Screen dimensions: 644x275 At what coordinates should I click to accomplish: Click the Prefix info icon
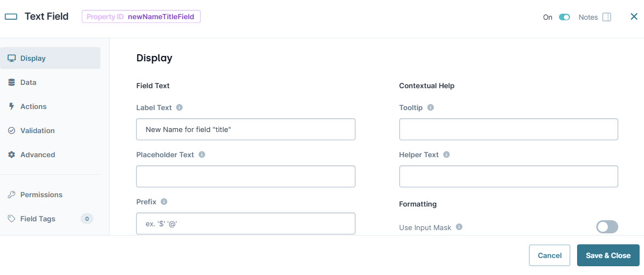164,202
